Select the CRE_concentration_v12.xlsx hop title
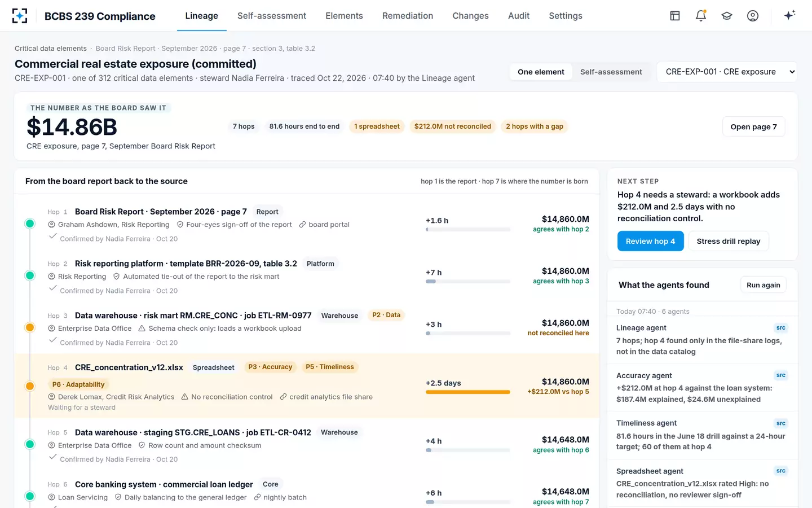Viewport: 812px width, 508px height. (129, 367)
